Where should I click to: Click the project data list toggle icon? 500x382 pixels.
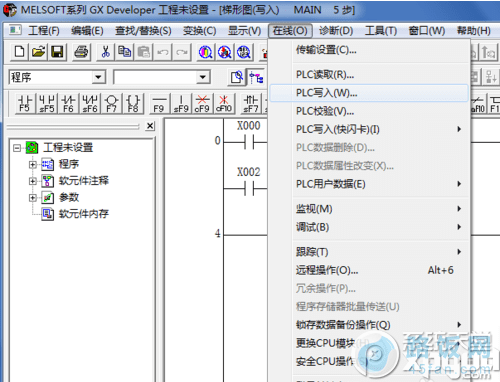coord(256,78)
